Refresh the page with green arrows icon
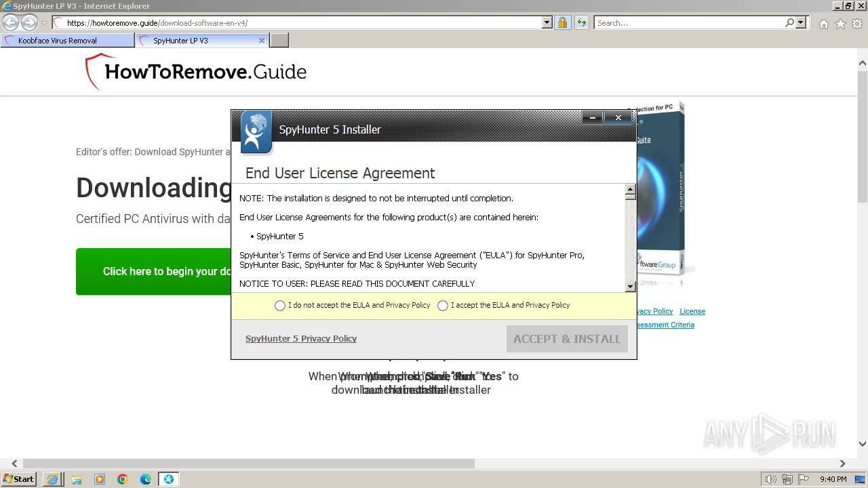Screen dimensions: 868x488 click(x=581, y=23)
